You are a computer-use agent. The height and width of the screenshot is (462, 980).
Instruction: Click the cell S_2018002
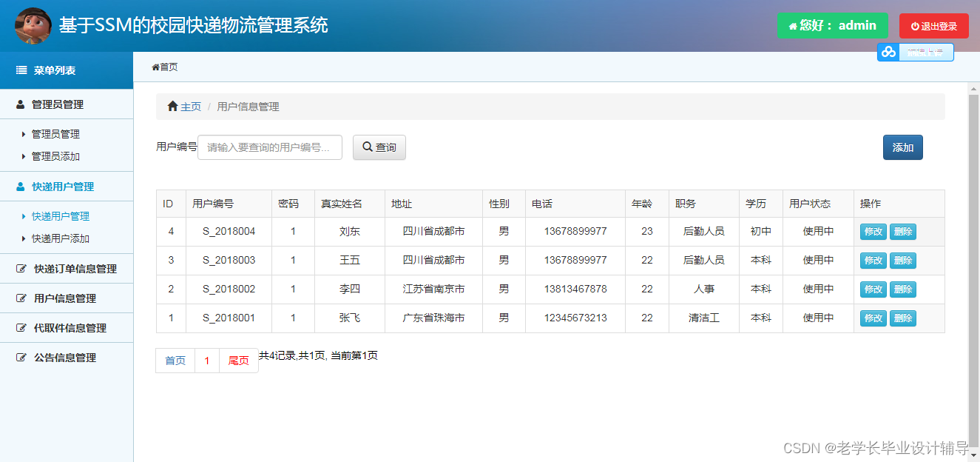click(x=229, y=289)
